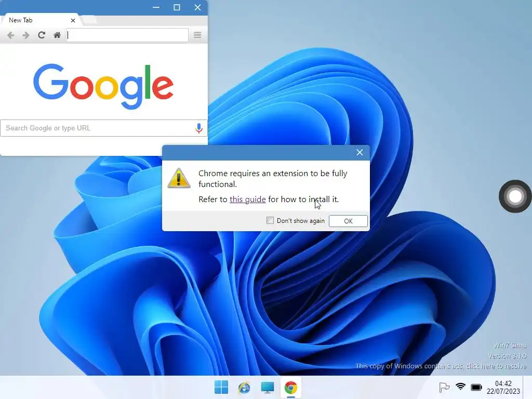Go back using Chrome's back arrow
The image size is (532, 399).
point(11,35)
